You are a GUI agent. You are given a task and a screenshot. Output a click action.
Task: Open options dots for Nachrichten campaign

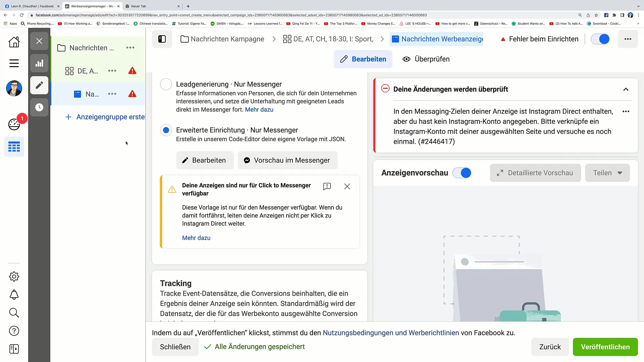(130, 48)
